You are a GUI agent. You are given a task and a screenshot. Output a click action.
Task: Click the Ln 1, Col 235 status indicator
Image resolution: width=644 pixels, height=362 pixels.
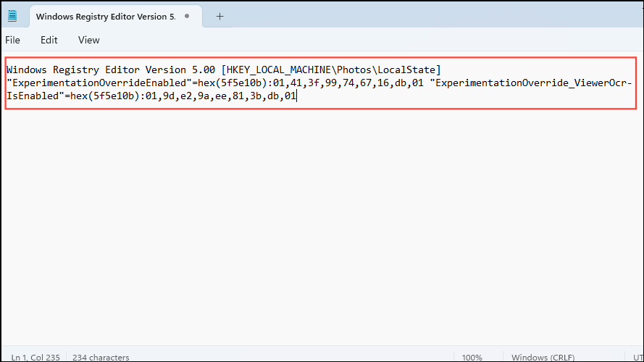[x=35, y=357]
